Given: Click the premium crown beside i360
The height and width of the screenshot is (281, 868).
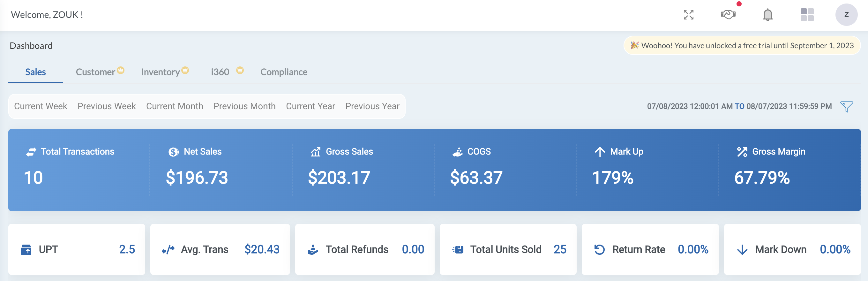Looking at the screenshot, I should tap(240, 70).
